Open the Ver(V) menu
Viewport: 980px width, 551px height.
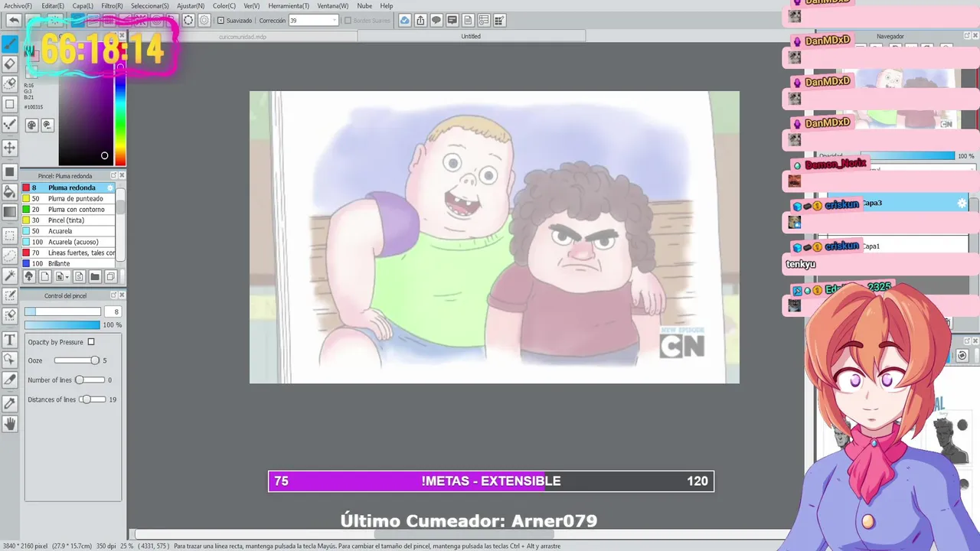pyautogui.click(x=252, y=5)
